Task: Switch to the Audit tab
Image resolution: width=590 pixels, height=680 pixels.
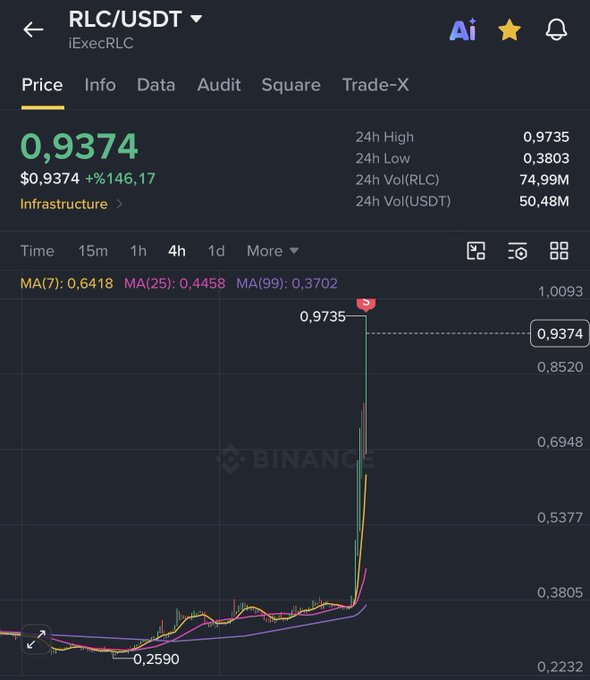Action: coord(219,85)
